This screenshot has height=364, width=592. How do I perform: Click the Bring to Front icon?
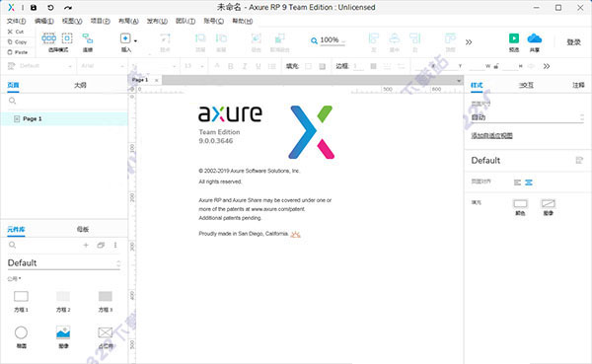pos(200,38)
